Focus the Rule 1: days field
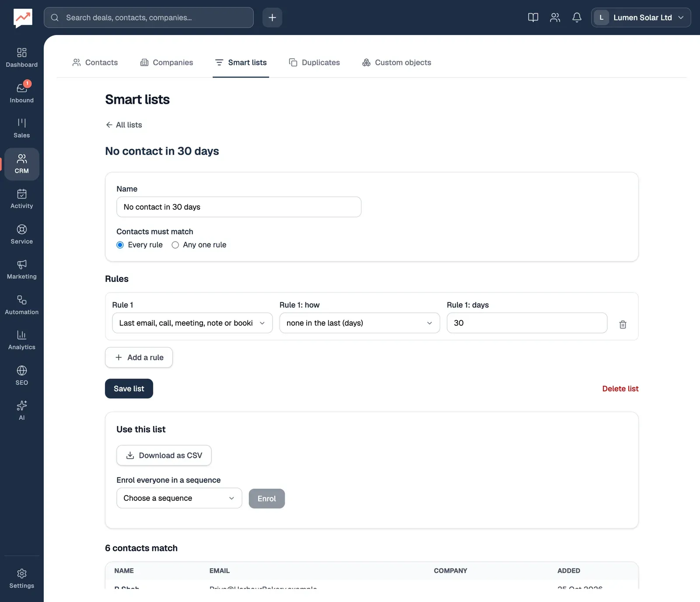The width and height of the screenshot is (700, 602). click(x=527, y=323)
